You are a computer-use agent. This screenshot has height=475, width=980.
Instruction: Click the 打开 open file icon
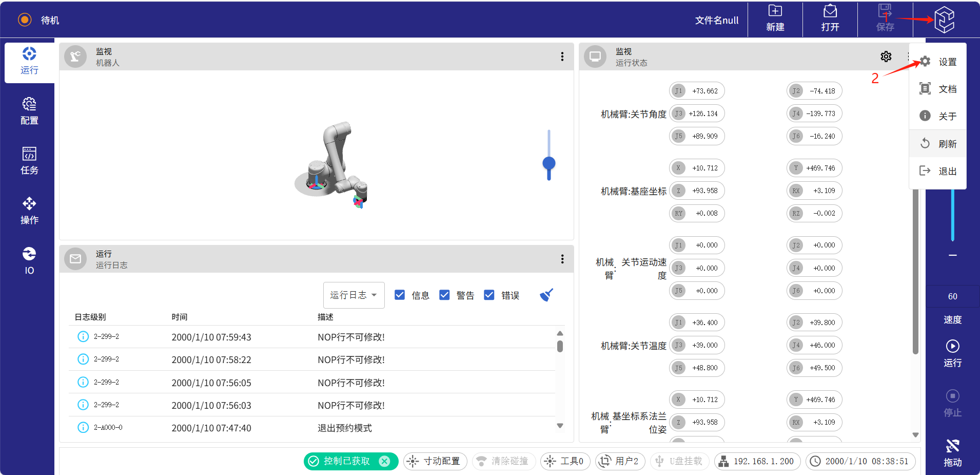[830, 18]
